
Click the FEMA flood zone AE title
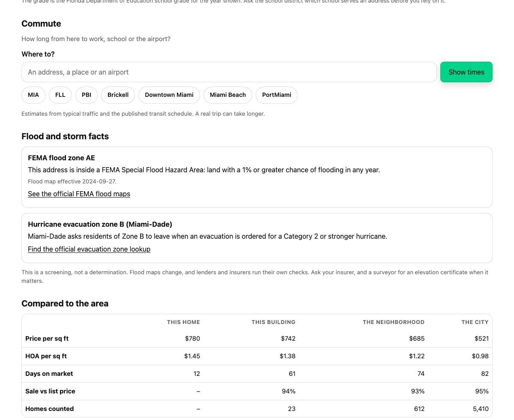click(61, 158)
